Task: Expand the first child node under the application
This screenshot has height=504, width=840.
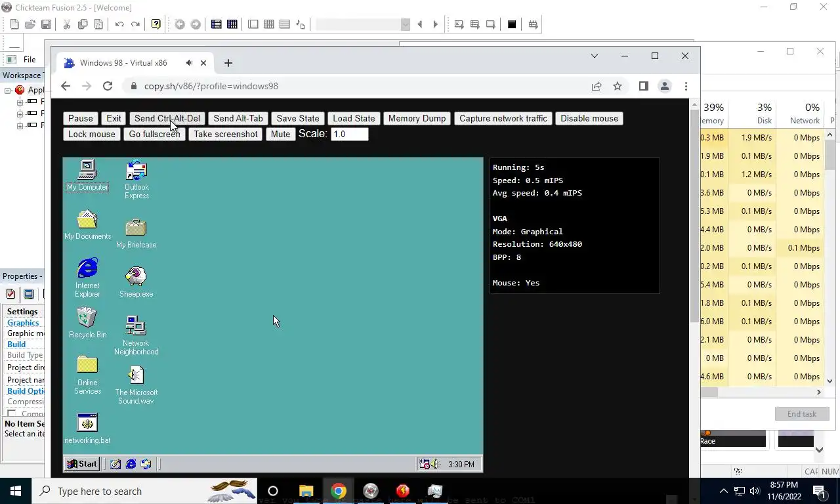Action: (20, 102)
